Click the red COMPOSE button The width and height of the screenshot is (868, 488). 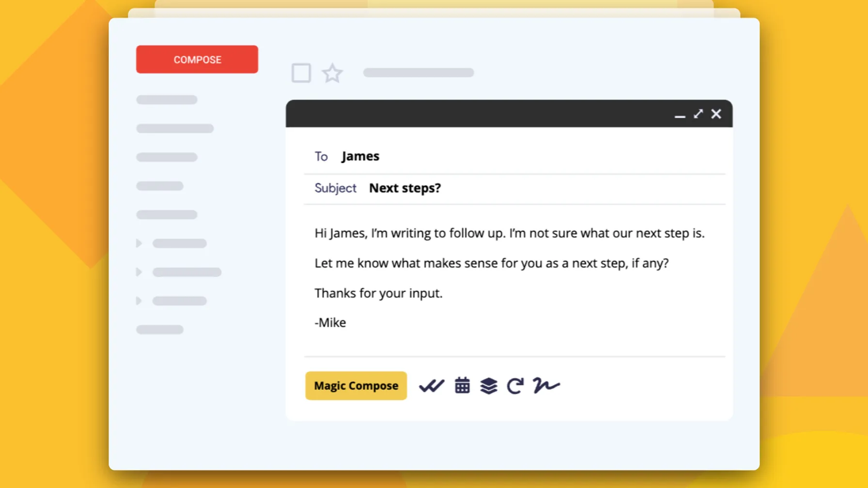click(197, 60)
